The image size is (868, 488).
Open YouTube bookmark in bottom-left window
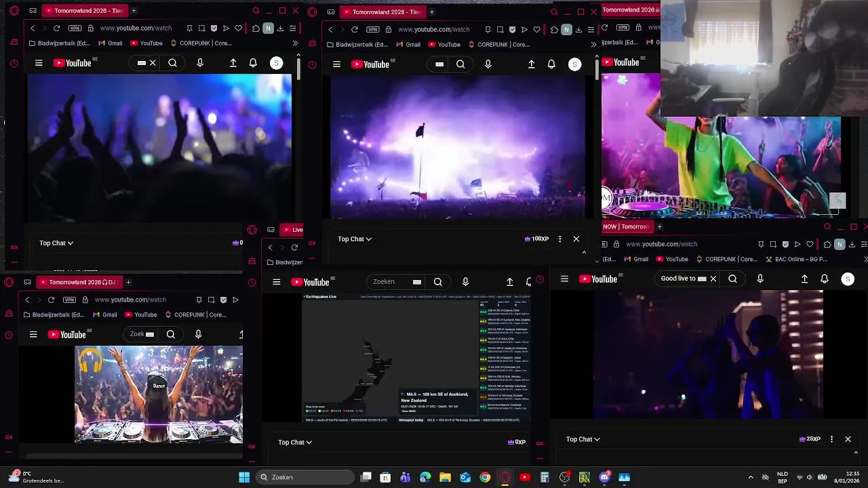(140, 314)
